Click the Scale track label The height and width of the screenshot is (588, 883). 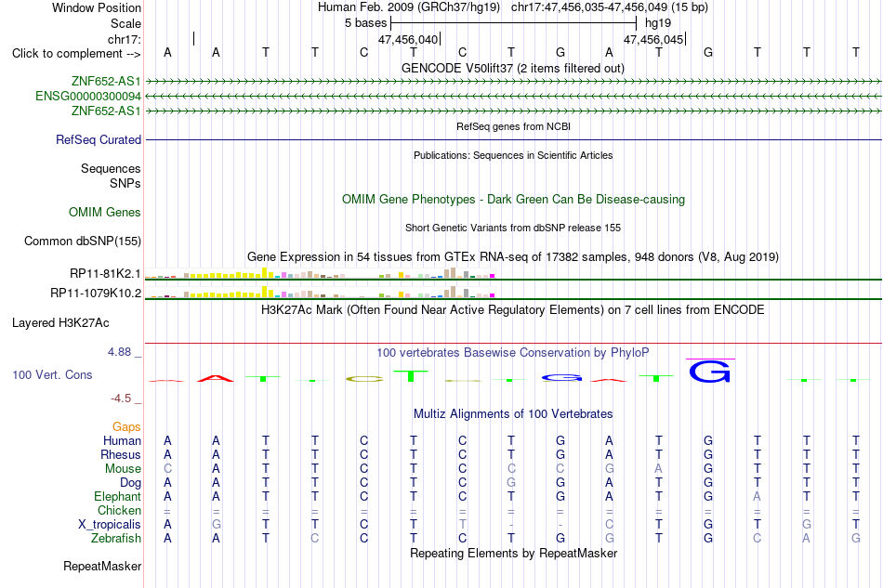(125, 23)
